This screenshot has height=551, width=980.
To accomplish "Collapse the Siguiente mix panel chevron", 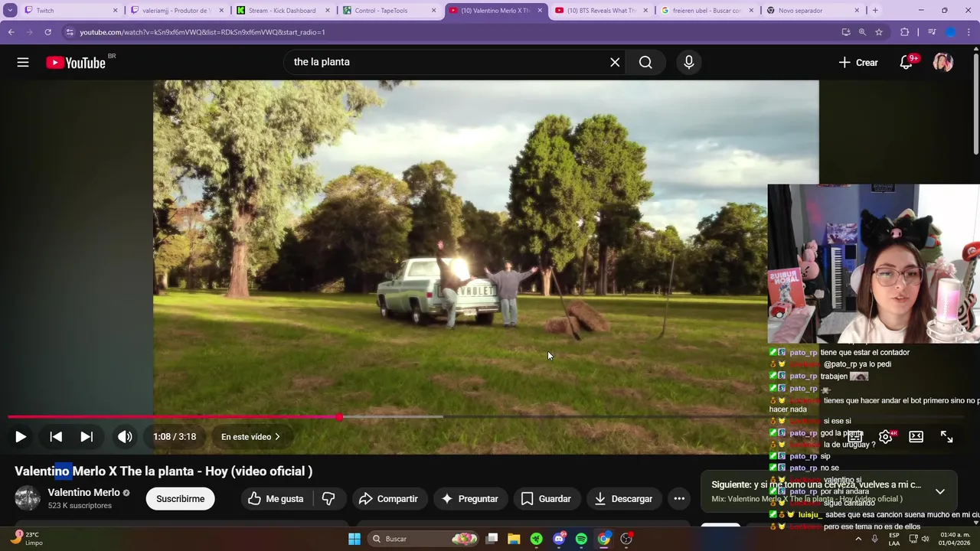I will click(940, 491).
